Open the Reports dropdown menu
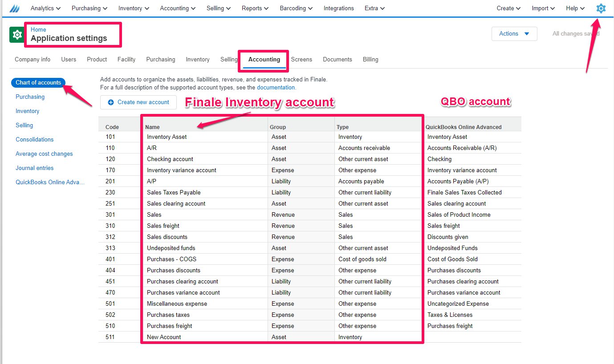 (255, 8)
